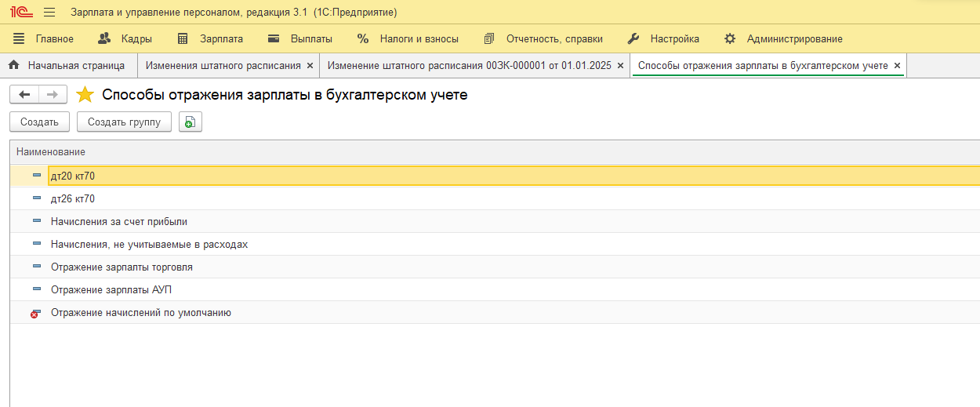Toggle the yellow favorites star
Screen dimensions: 980x407
[85, 95]
